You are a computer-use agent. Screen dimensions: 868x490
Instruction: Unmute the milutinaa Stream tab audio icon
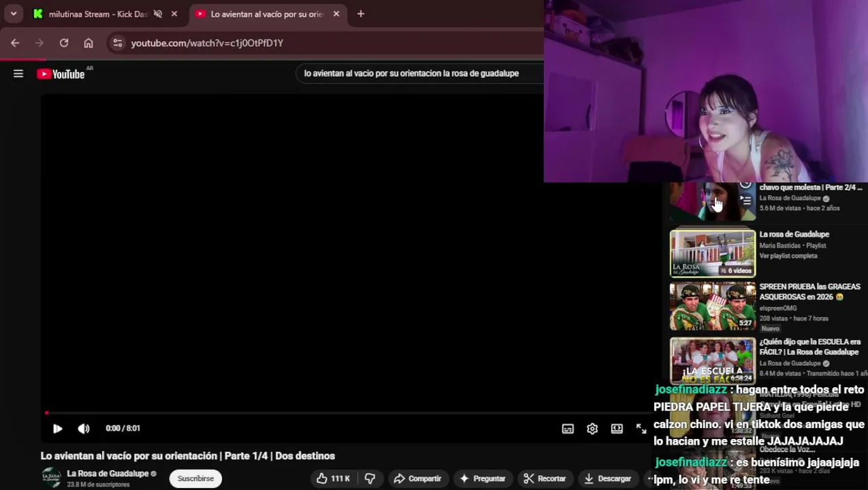click(x=158, y=14)
